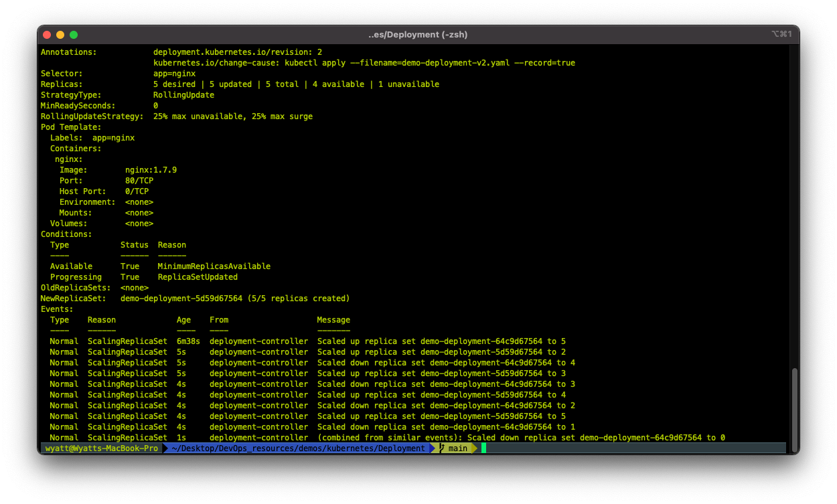The image size is (837, 504).
Task: Click the git branch icon in the prompt
Action: point(442,448)
